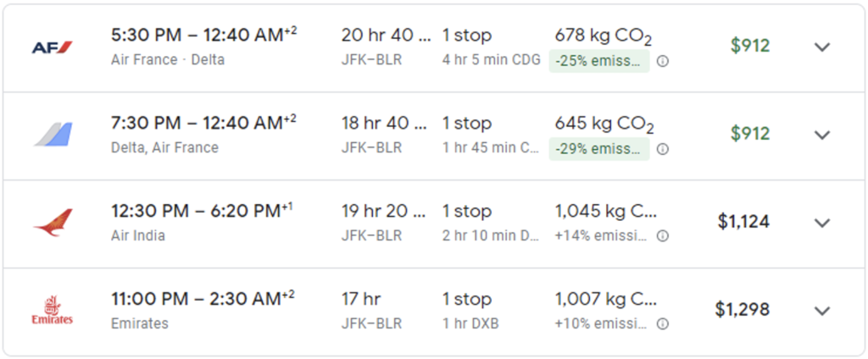The height and width of the screenshot is (359, 868).
Task: Click the Delta airline logo
Action: pos(53,135)
